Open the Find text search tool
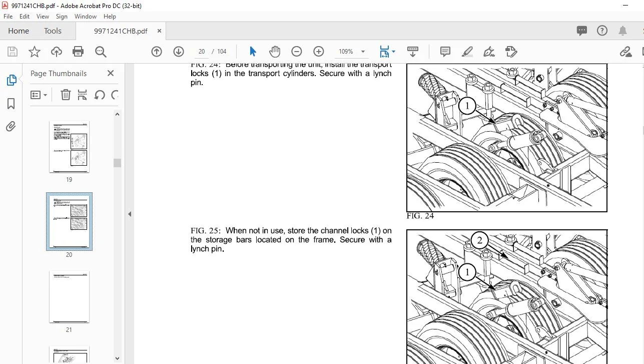 [101, 52]
